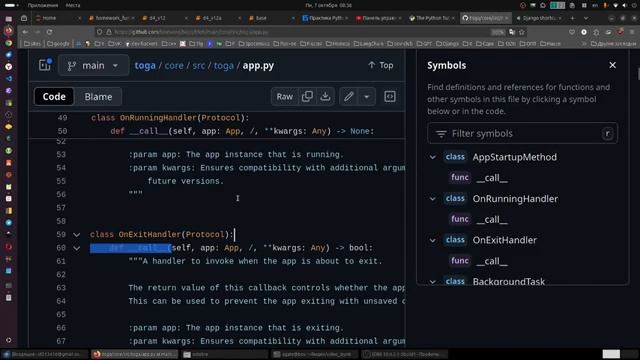Download the raw file icon
Image resolution: width=640 pixels, height=360 pixels.
pyautogui.click(x=325, y=97)
